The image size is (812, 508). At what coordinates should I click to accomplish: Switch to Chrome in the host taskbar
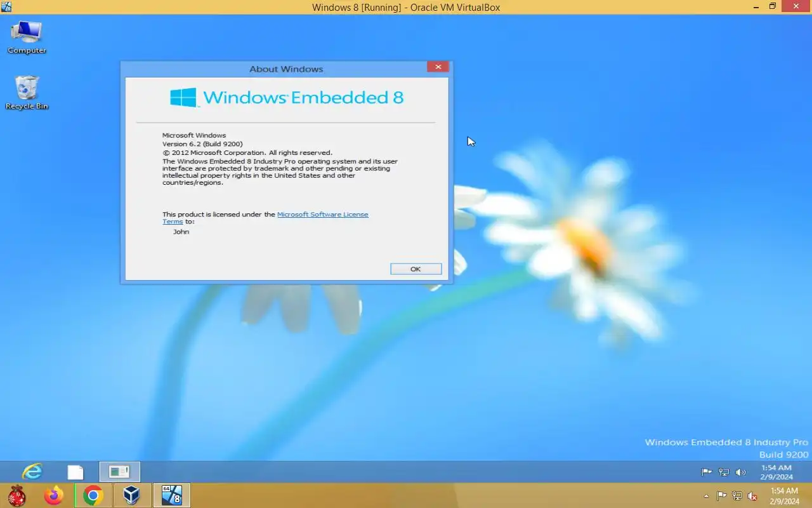tap(93, 495)
